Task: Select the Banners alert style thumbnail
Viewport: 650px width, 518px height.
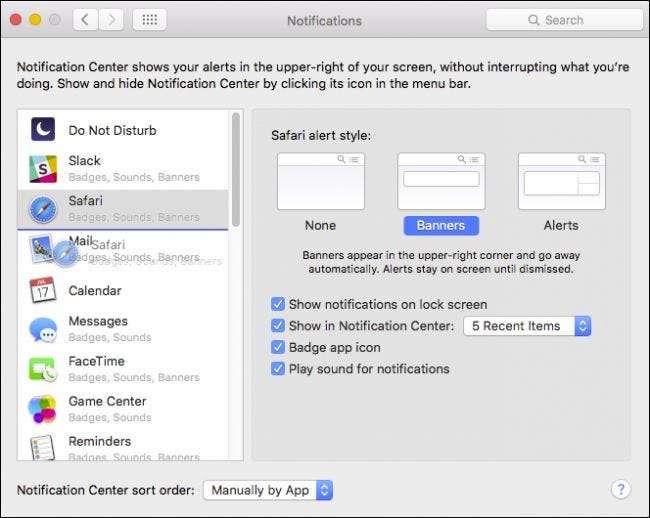Action: tap(441, 181)
